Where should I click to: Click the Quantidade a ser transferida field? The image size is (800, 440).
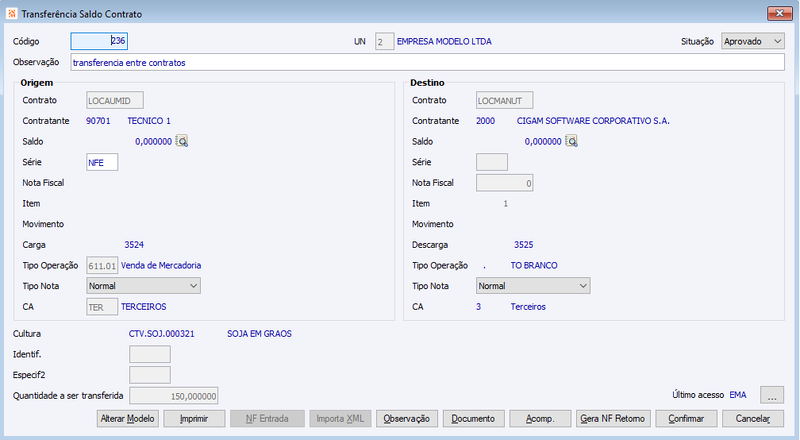(x=173, y=396)
